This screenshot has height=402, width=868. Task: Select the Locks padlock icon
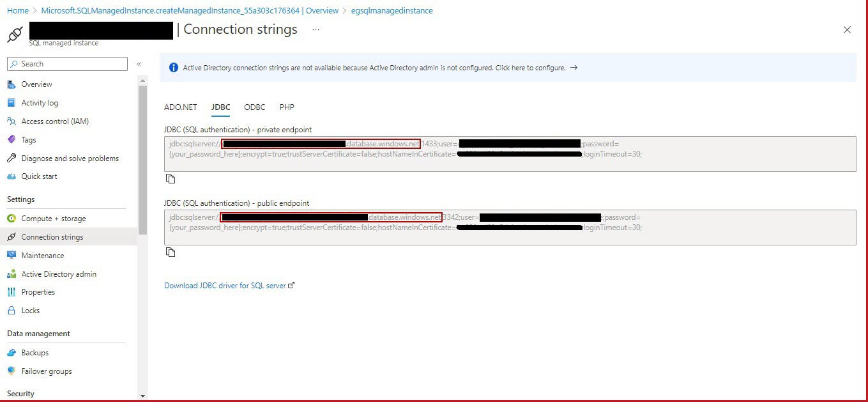pos(11,311)
